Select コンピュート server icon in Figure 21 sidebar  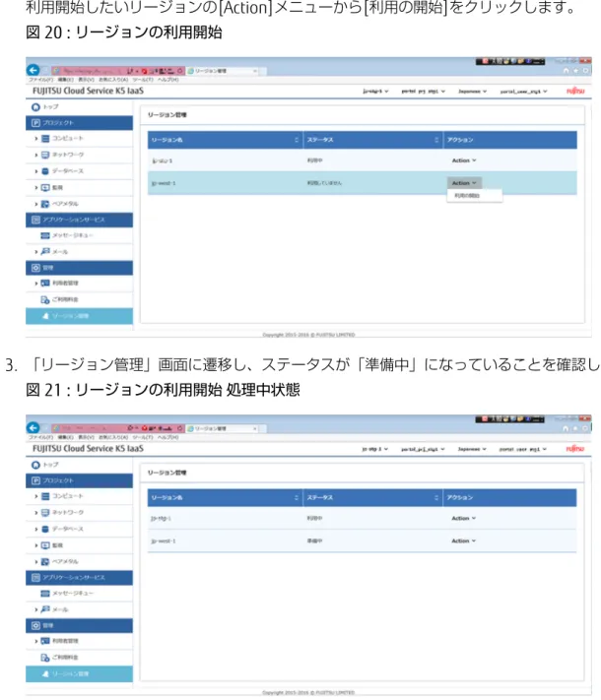point(45,496)
